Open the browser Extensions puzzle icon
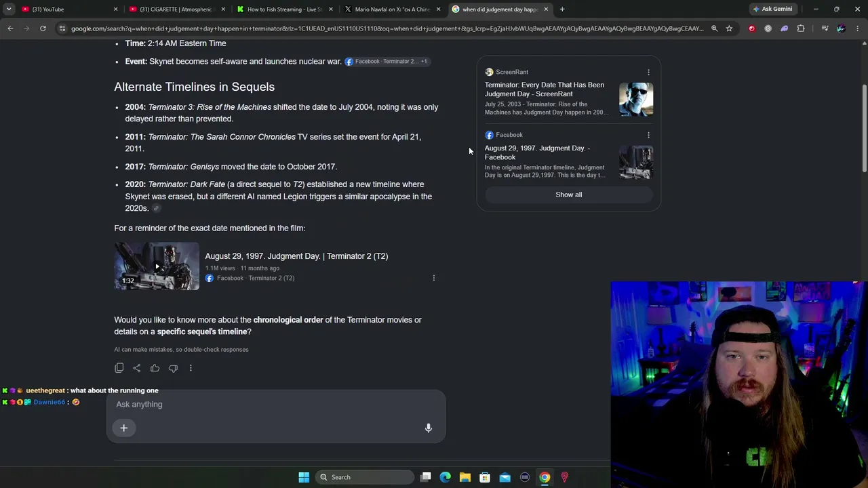This screenshot has height=488, width=868. (801, 28)
